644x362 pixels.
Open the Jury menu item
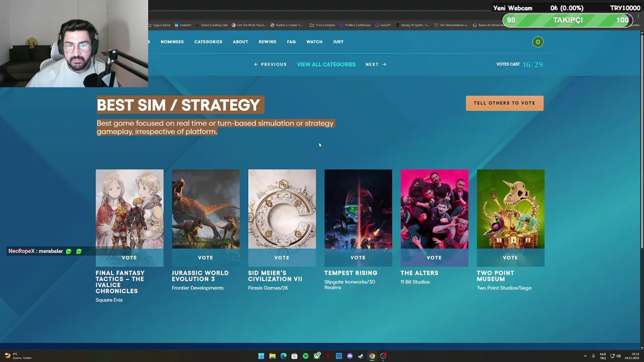pyautogui.click(x=338, y=42)
